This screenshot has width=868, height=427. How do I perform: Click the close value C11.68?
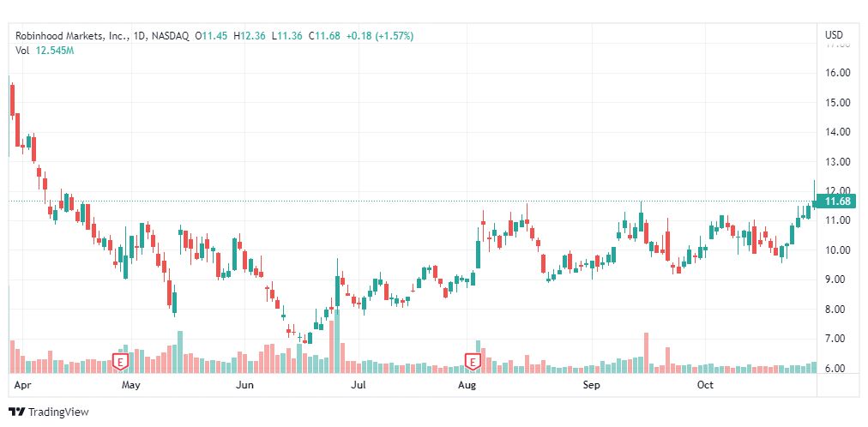pyautogui.click(x=324, y=36)
